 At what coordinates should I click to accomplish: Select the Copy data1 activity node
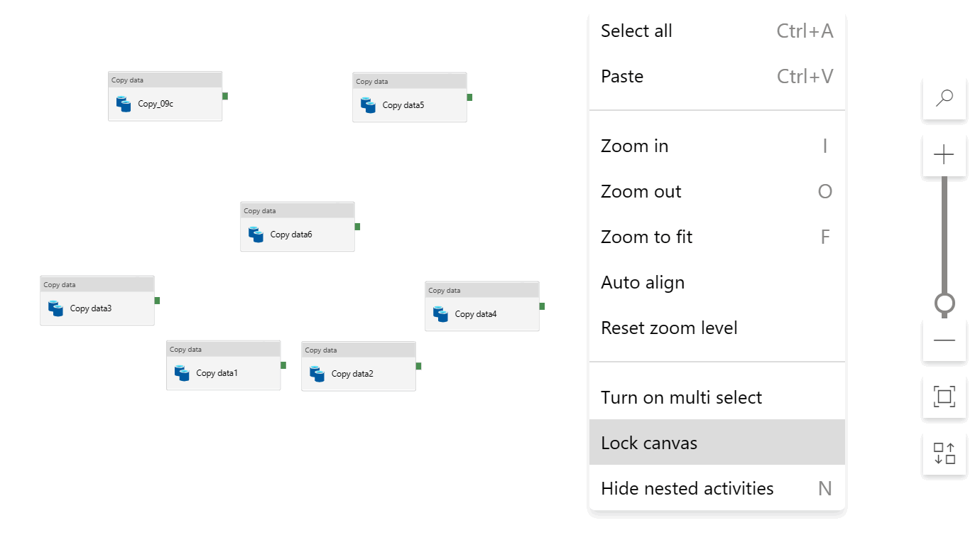[x=224, y=372]
